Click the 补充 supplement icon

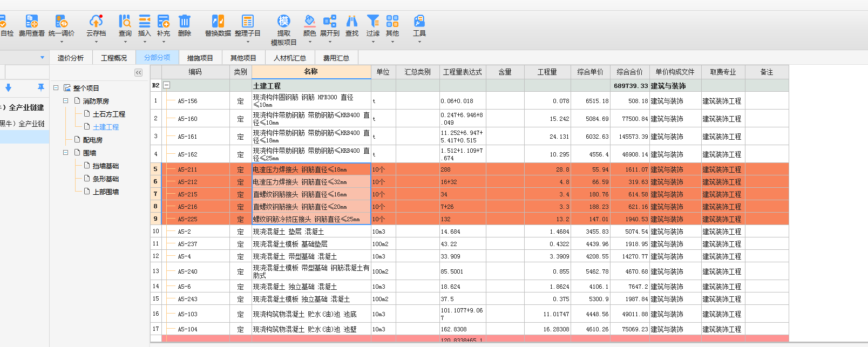coord(164,22)
